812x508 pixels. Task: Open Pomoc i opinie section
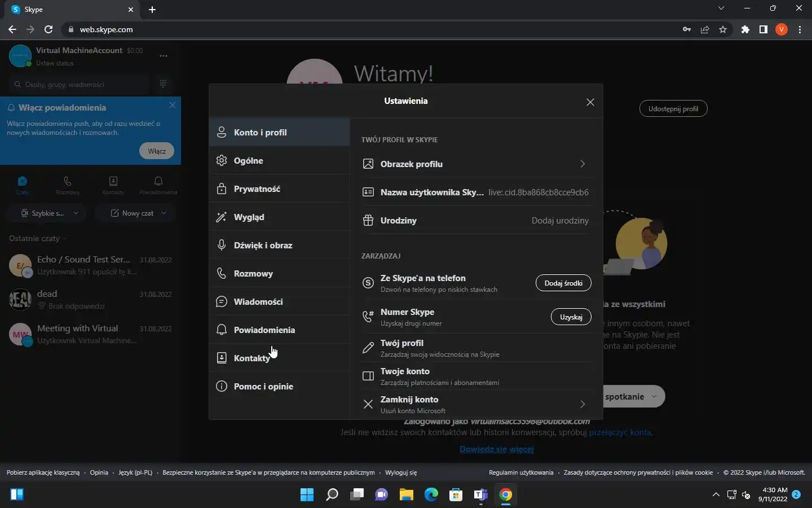coord(280,386)
